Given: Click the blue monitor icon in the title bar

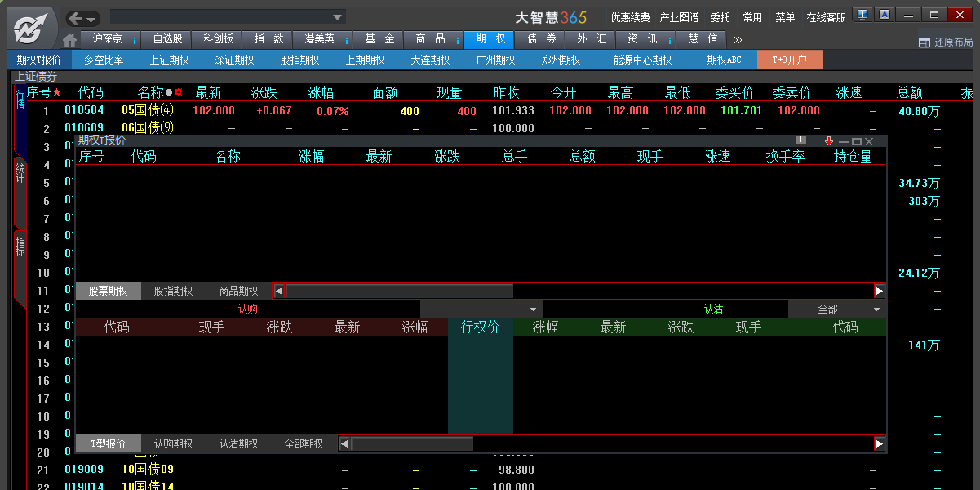Looking at the screenshot, I should pyautogui.click(x=862, y=14).
